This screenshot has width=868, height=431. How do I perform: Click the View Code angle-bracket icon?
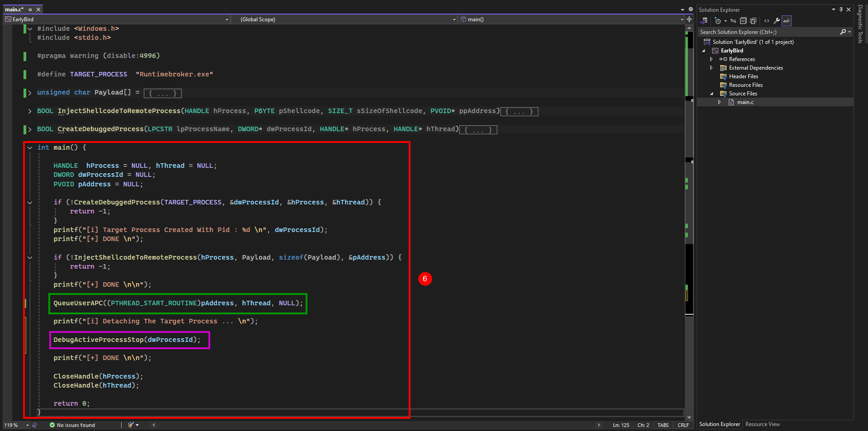coord(767,21)
